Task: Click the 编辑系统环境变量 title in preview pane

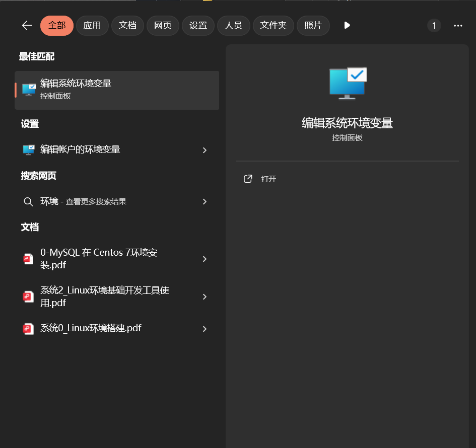Action: point(347,123)
